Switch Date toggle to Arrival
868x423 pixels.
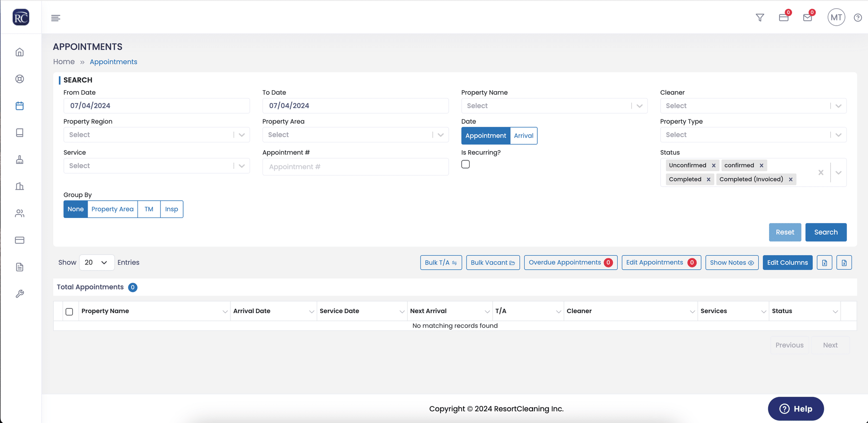coord(523,136)
